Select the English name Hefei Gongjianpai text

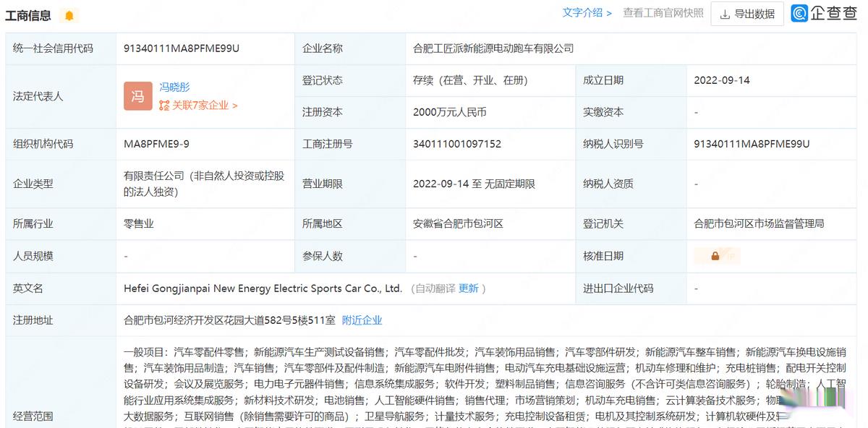point(263,288)
